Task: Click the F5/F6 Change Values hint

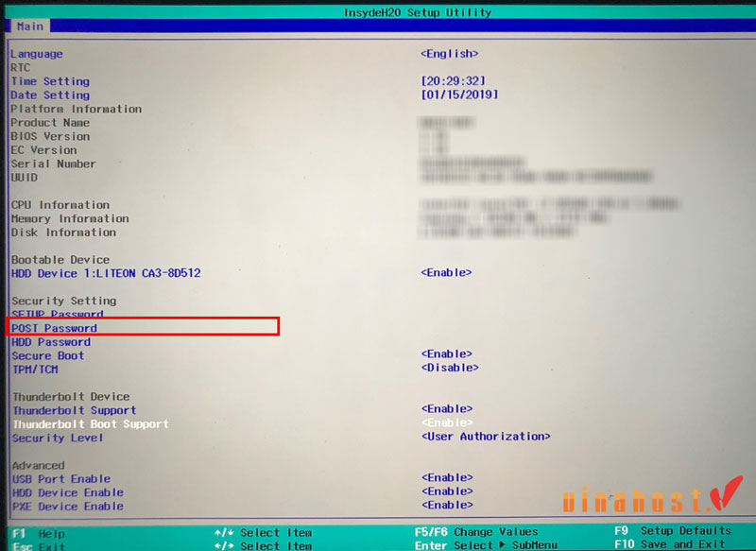Action: 476,532
